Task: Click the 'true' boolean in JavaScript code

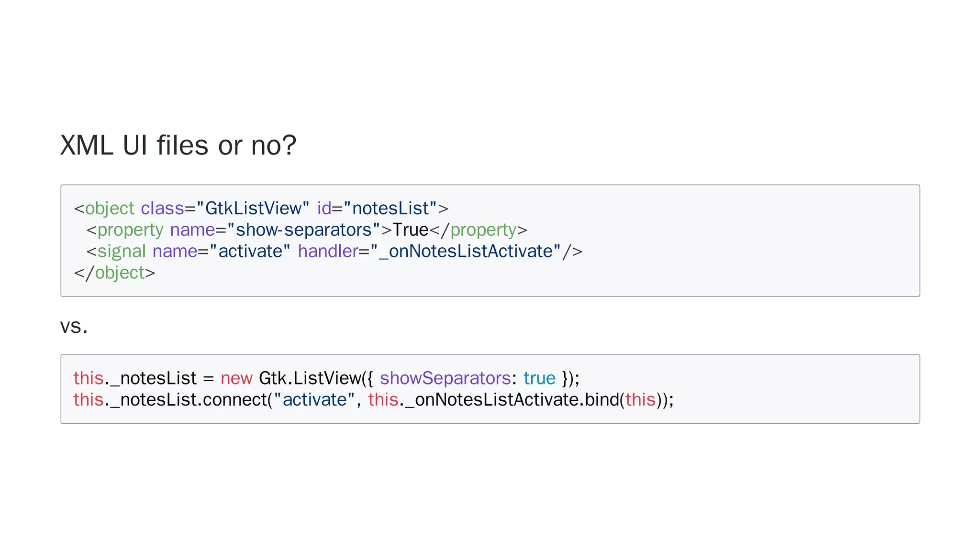Action: (539, 378)
